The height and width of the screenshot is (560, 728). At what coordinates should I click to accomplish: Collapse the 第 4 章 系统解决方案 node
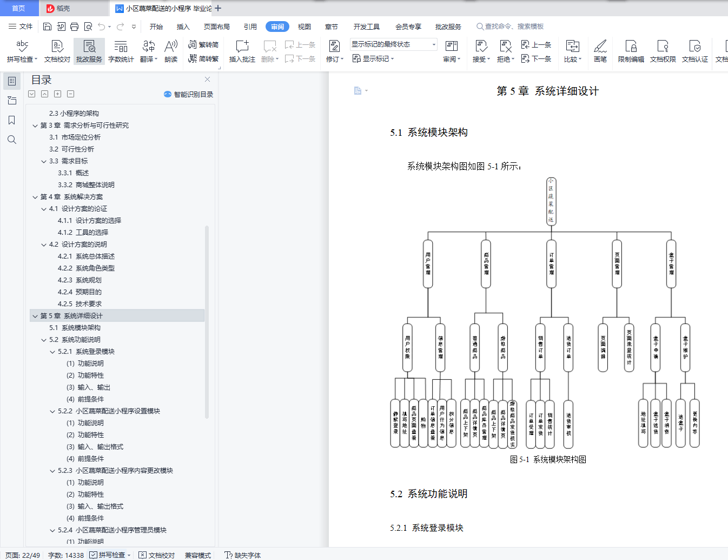(x=35, y=197)
